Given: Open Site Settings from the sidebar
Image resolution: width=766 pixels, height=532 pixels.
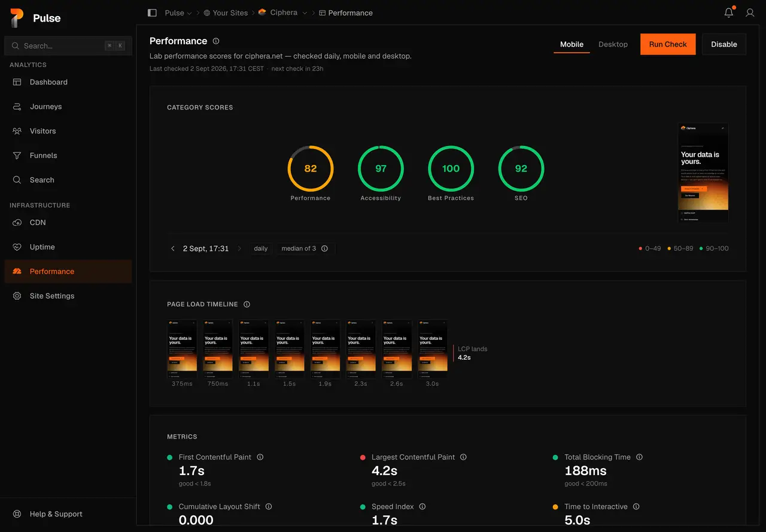Looking at the screenshot, I should click(68, 296).
